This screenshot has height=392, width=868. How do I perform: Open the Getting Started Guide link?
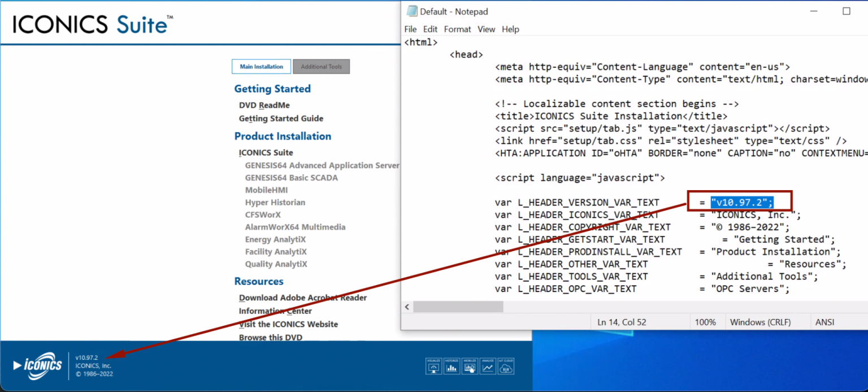(281, 119)
